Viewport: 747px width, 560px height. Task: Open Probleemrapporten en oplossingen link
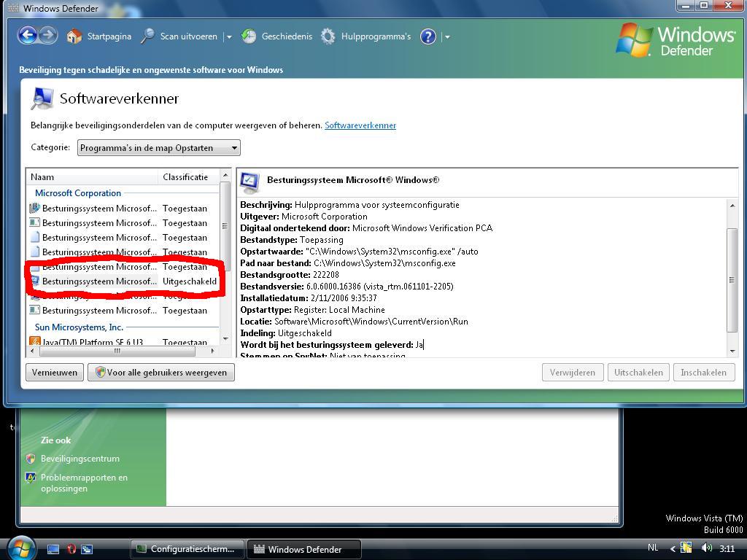(84, 483)
